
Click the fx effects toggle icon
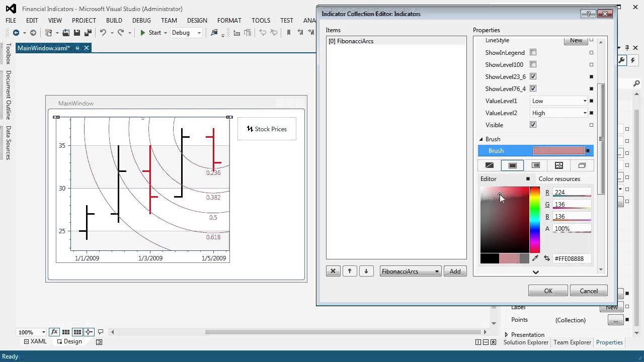tap(54, 332)
